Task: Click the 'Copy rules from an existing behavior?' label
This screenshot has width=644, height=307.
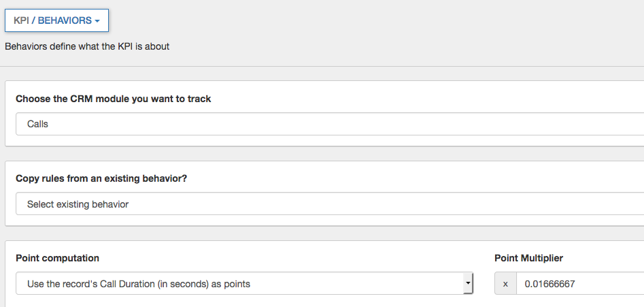Action: coord(101,178)
